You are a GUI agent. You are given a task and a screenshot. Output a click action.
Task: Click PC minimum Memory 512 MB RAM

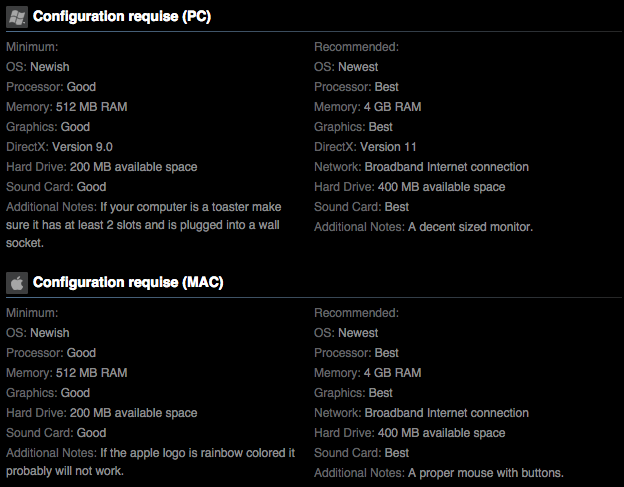coord(67,107)
